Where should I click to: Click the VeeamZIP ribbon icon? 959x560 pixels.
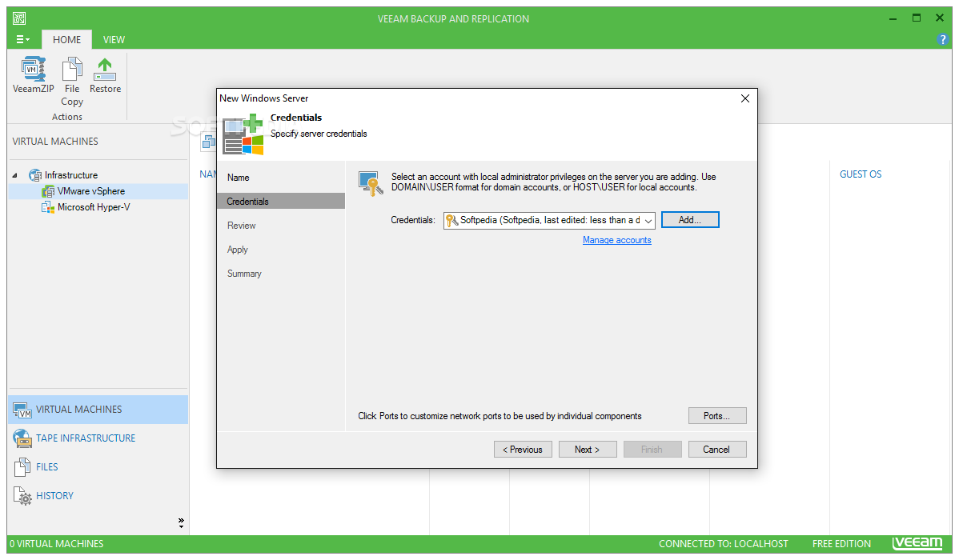pos(33,69)
